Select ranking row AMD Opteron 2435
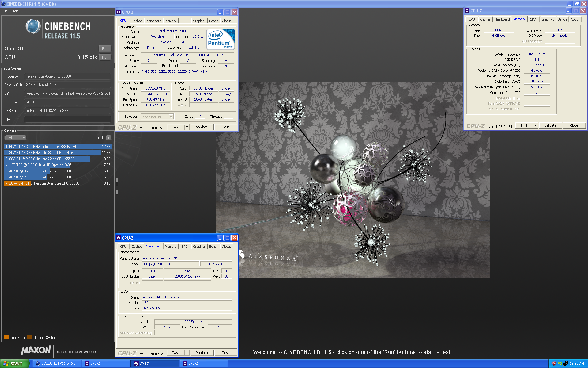The height and width of the screenshot is (368, 588). coord(58,165)
